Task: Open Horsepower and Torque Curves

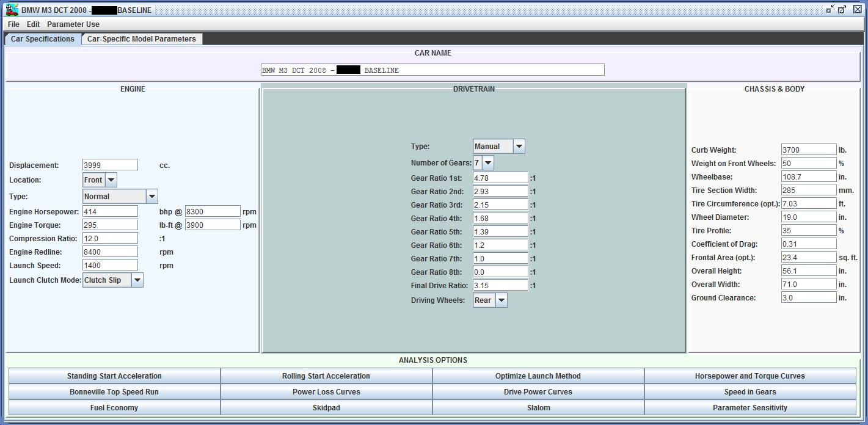Action: pos(749,376)
